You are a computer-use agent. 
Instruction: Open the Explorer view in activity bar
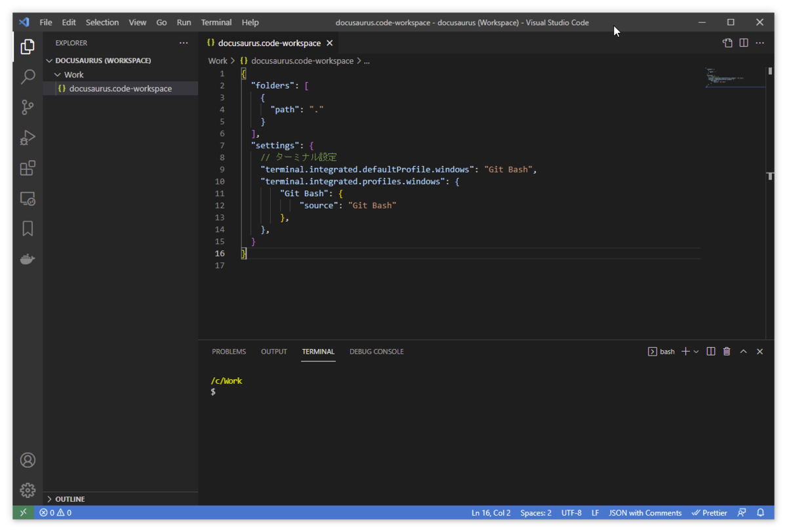point(28,47)
